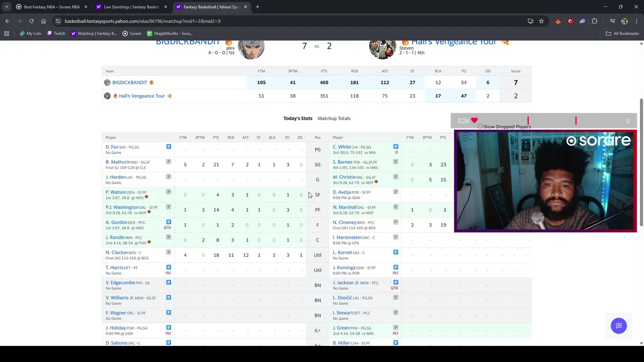644x362 pixels.
Task: Open player notes for F. Wagner
Action: pos(169,313)
